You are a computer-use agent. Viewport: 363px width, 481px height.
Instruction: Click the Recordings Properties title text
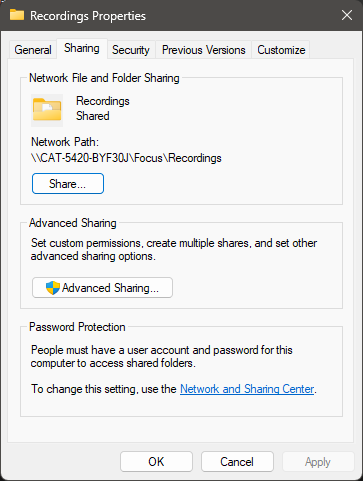click(x=88, y=16)
